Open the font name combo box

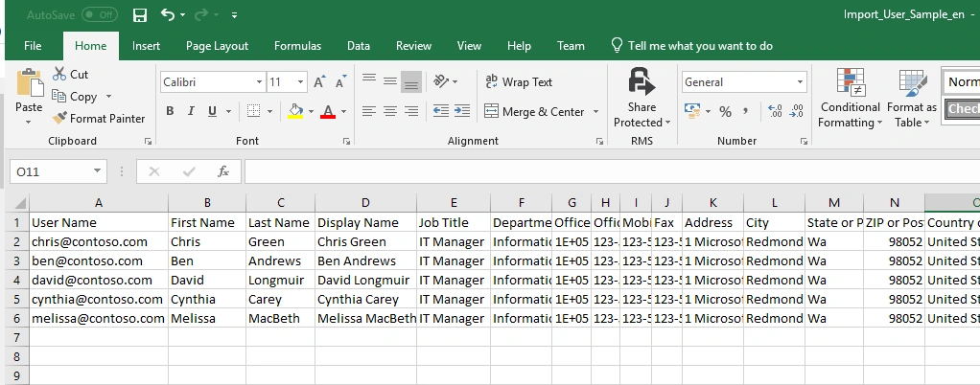click(213, 82)
